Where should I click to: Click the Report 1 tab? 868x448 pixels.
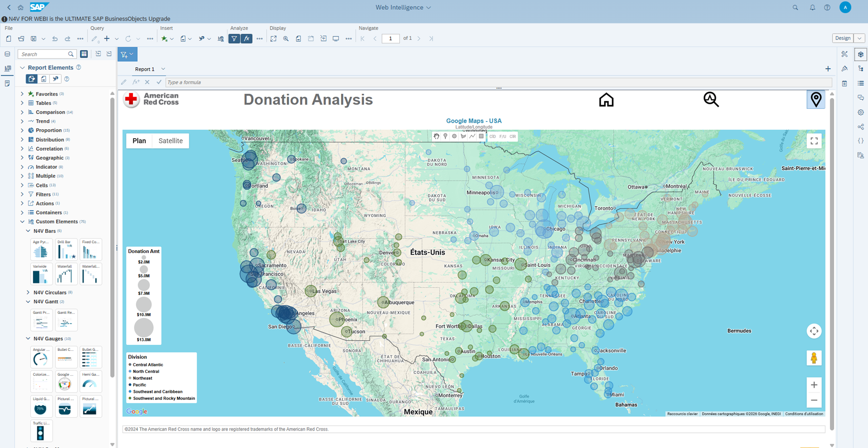pos(145,69)
